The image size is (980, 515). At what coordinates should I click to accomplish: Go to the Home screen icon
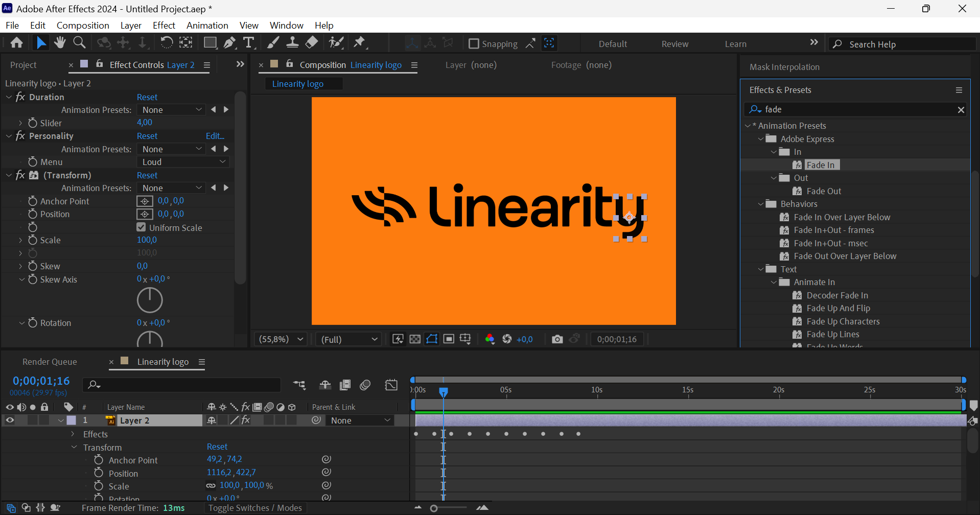coord(16,43)
